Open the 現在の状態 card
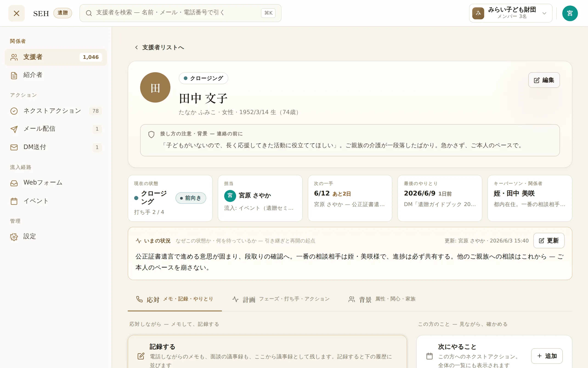588x368 pixels. coord(170,198)
